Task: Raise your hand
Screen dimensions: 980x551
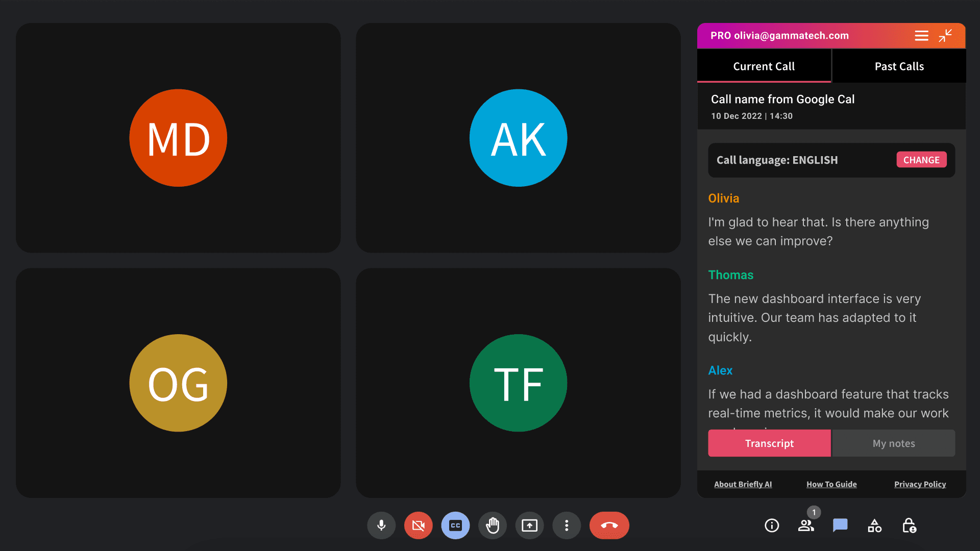Action: (x=493, y=525)
